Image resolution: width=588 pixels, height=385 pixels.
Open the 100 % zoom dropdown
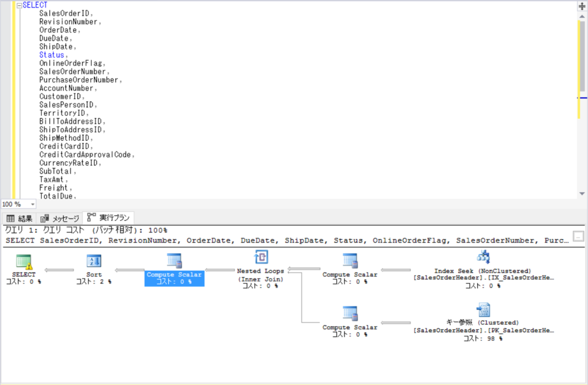click(33, 204)
